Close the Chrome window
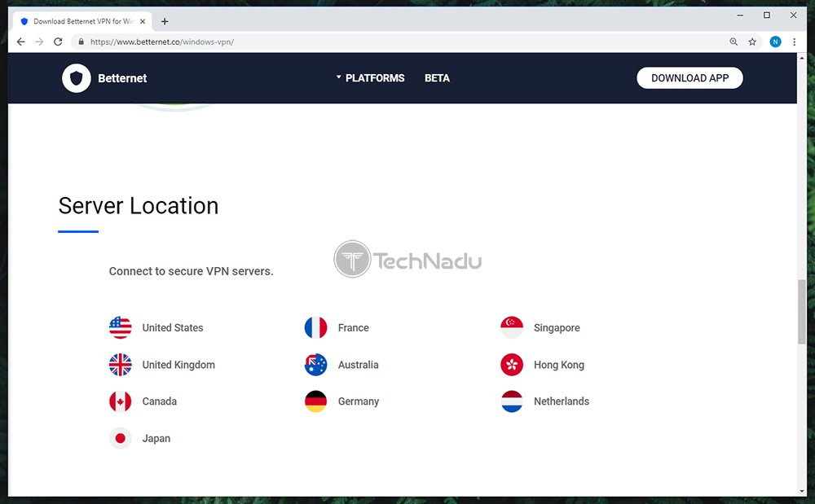 click(x=793, y=15)
